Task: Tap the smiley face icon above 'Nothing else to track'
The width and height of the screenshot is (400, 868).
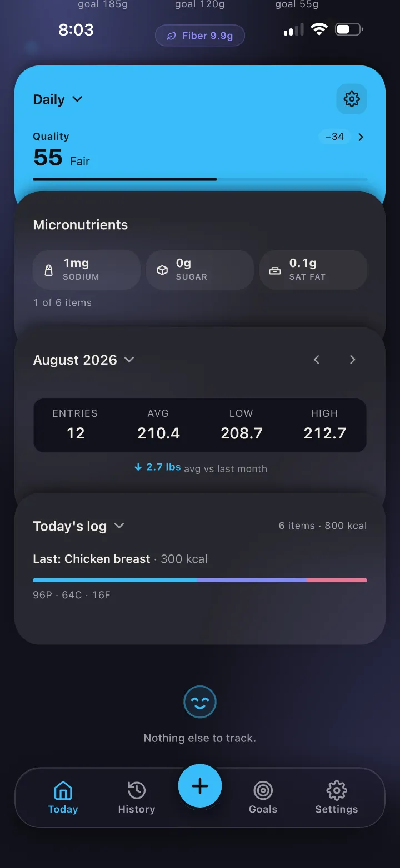Action: [x=200, y=702]
